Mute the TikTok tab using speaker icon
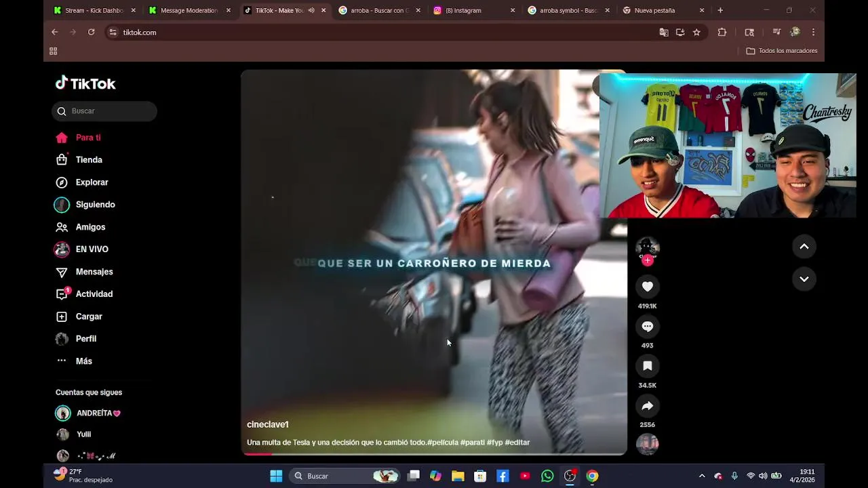 point(311,10)
